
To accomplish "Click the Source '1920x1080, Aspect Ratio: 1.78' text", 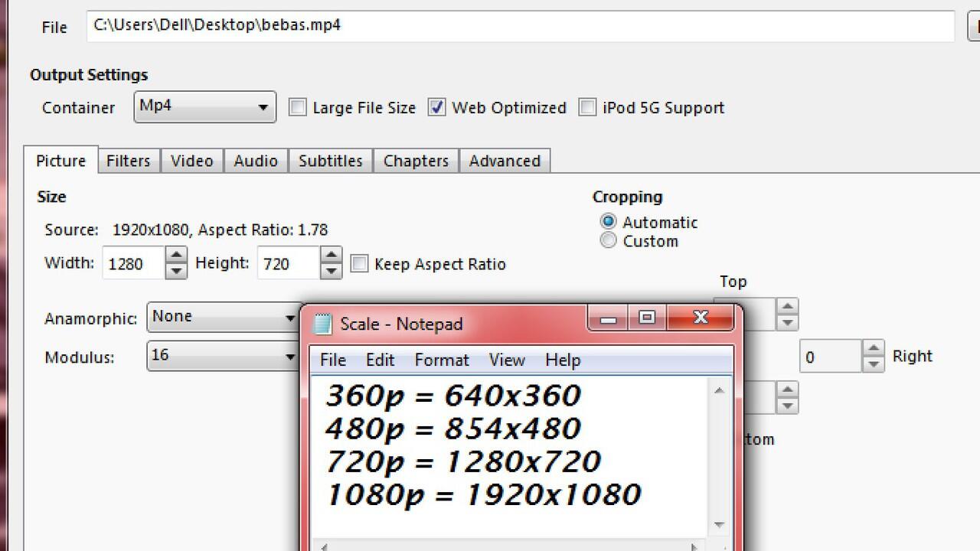I will point(220,230).
